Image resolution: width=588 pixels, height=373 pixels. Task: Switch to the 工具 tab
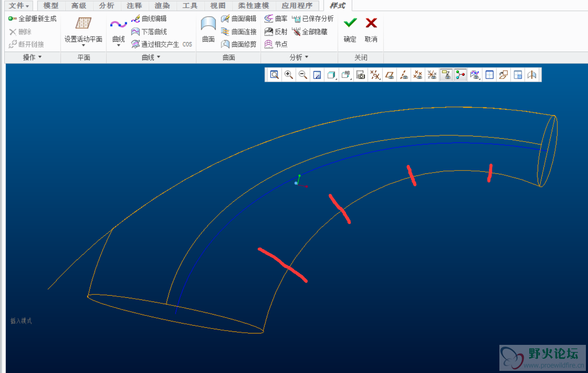190,5
